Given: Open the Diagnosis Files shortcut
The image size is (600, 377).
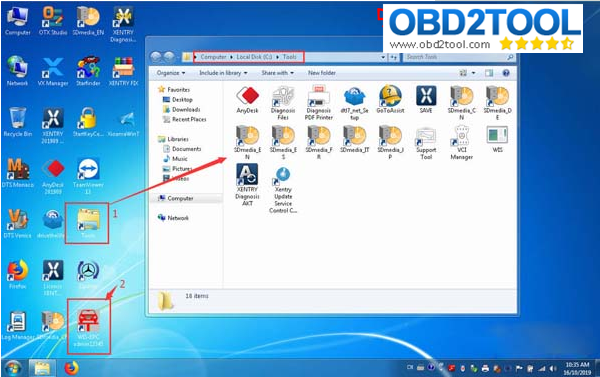Looking at the screenshot, I should tap(283, 103).
